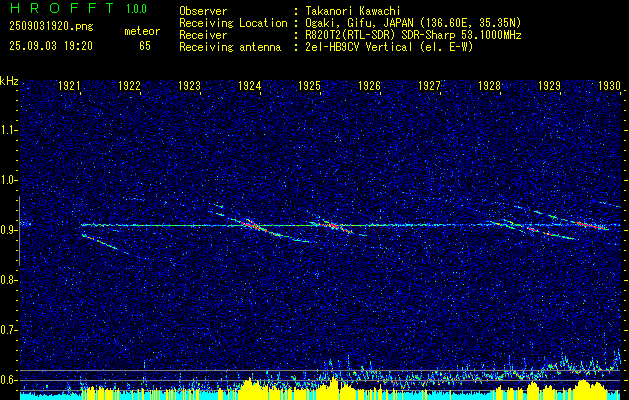The image size is (629, 400).
Task: Click time axis marker 1928
Action: (489, 85)
